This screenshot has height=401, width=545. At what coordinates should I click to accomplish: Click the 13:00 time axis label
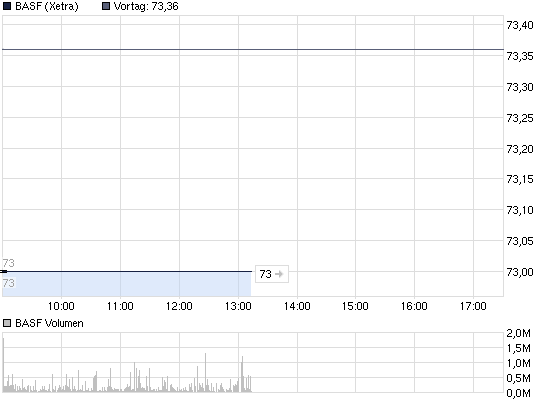[238, 306]
